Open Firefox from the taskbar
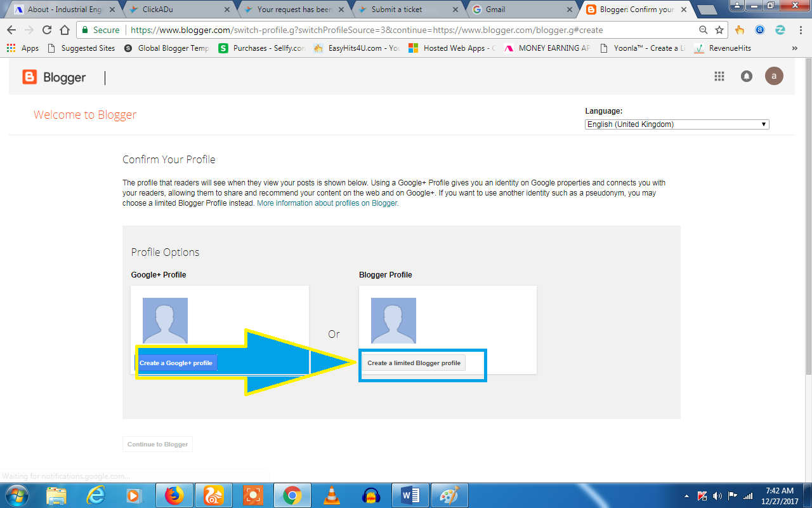This screenshot has height=508, width=812. pyautogui.click(x=174, y=495)
